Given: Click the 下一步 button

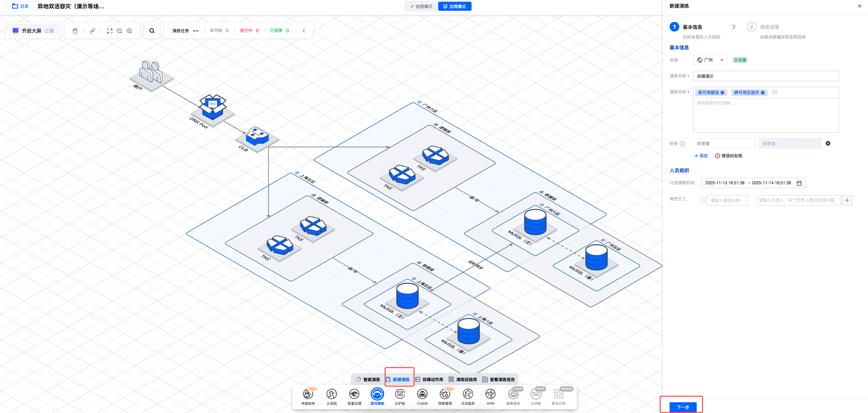Looking at the screenshot, I should tap(682, 407).
